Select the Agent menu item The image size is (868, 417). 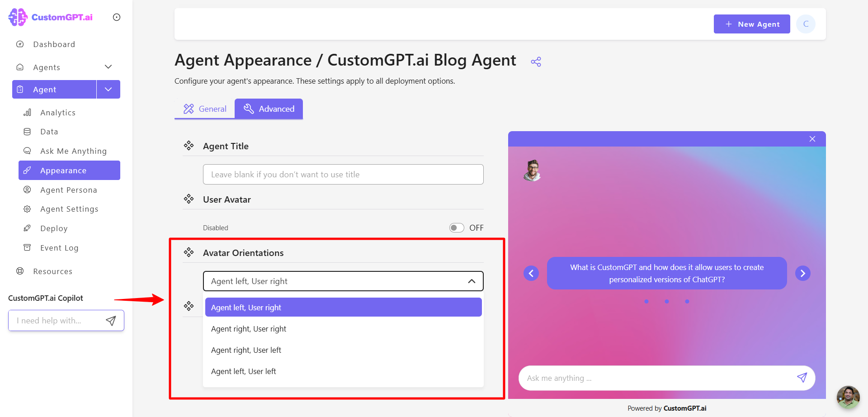pos(54,89)
